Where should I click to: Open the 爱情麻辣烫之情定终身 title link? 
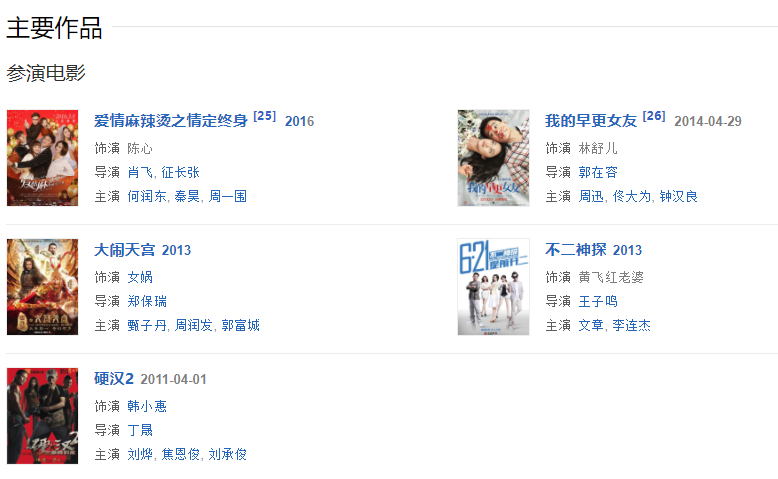171,121
